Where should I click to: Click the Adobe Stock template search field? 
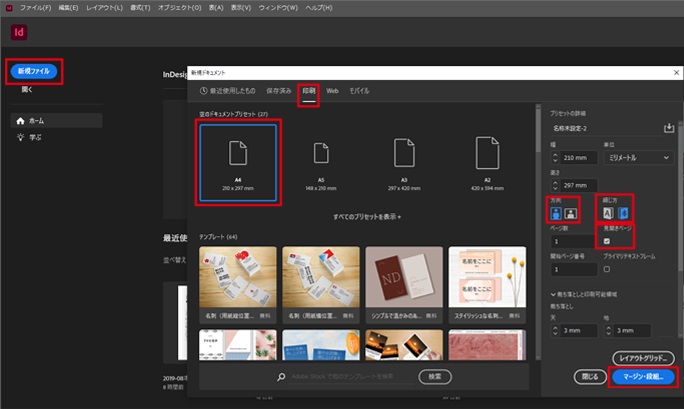[x=352, y=376]
